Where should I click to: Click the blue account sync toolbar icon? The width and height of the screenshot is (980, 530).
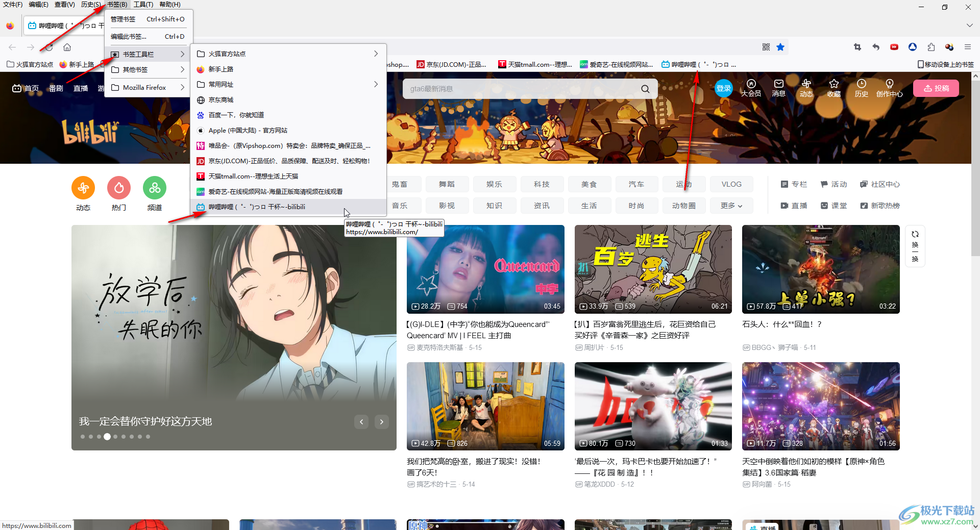tap(913, 47)
